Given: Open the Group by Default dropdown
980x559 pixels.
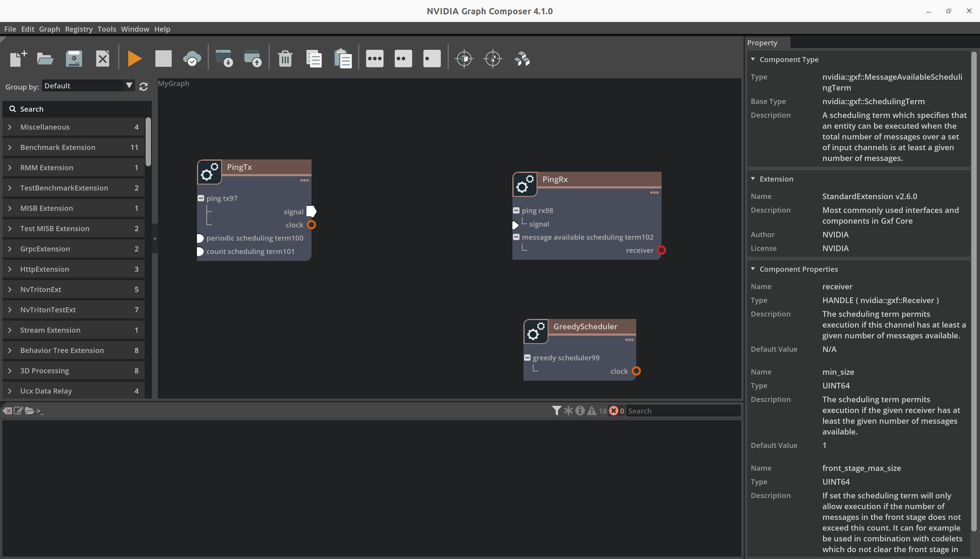Looking at the screenshot, I should [89, 86].
